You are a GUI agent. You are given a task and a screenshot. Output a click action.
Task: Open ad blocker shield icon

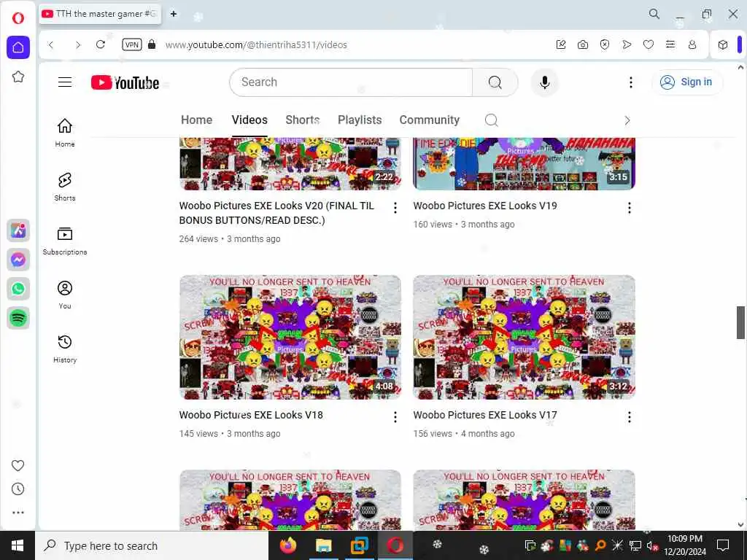605,44
